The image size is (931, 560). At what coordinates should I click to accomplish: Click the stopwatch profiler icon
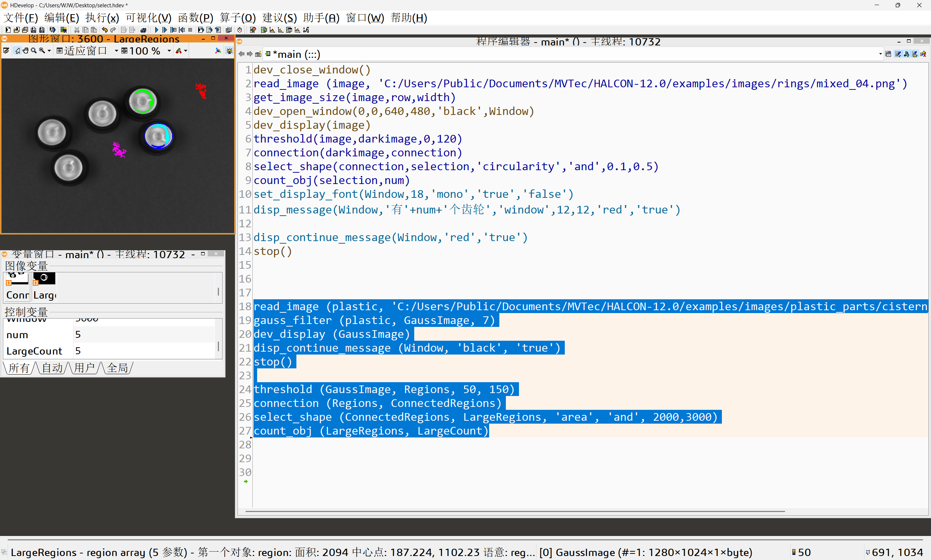click(240, 30)
